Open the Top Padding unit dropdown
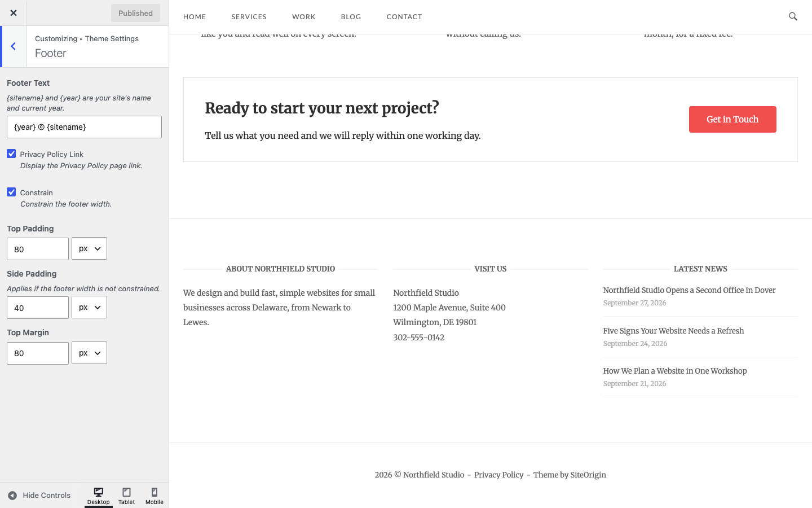The height and width of the screenshot is (508, 812). (89, 248)
